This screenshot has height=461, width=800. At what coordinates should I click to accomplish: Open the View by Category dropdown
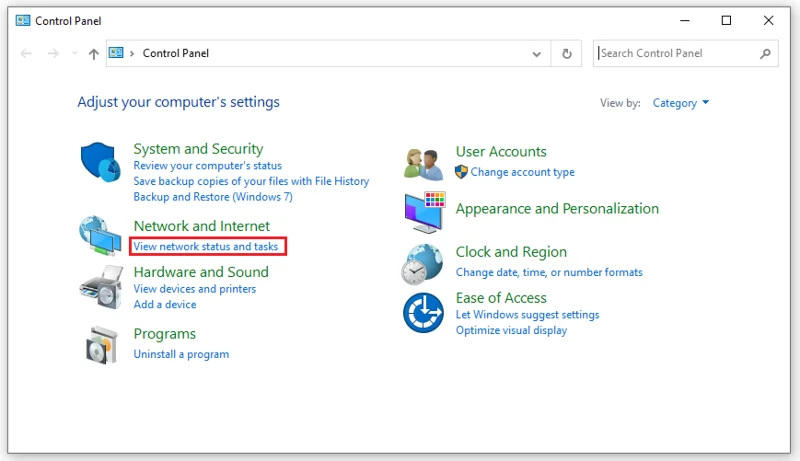click(681, 103)
